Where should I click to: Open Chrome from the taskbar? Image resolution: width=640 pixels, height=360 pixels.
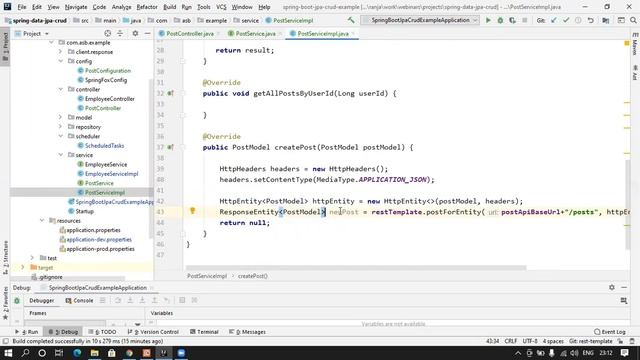point(129,353)
